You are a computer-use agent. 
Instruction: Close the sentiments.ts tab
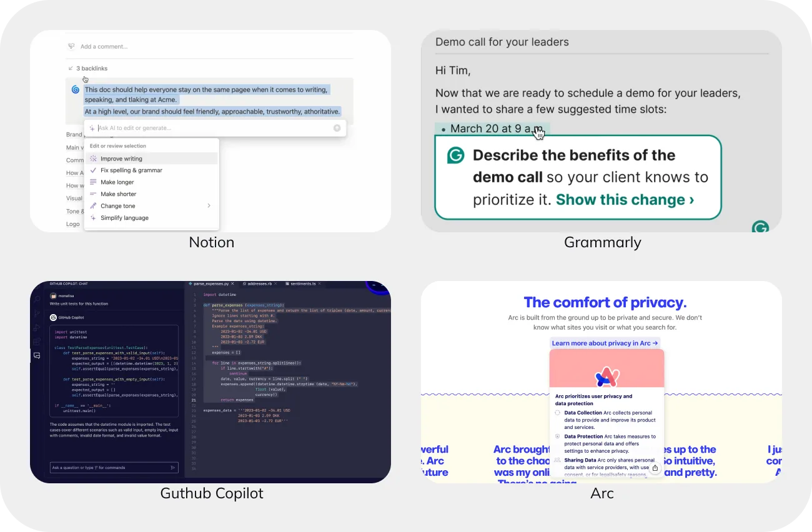320,284
